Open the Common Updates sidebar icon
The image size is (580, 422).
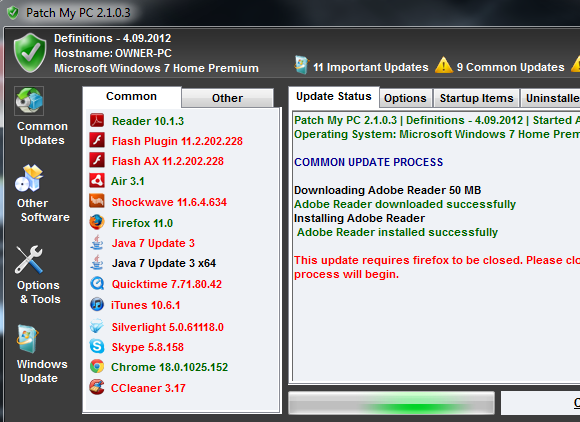(x=29, y=101)
